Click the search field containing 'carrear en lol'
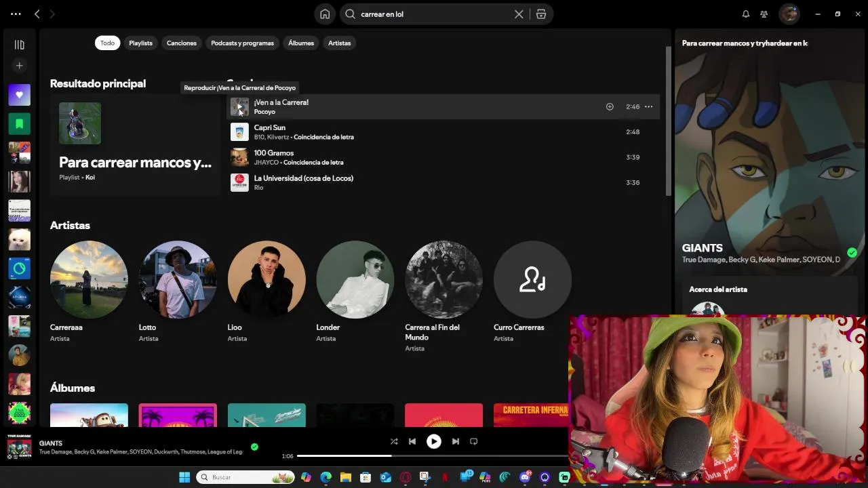Image resolution: width=868 pixels, height=488 pixels. (434, 14)
